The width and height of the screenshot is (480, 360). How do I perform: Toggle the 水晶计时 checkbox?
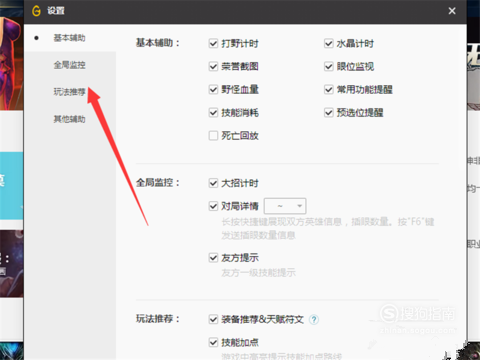pos(329,43)
